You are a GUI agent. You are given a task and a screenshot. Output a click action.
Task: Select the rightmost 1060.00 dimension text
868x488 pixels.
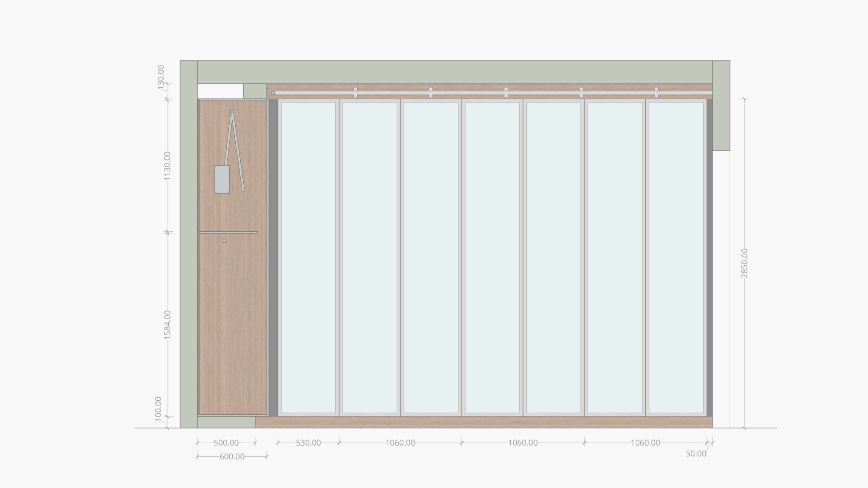coord(645,443)
